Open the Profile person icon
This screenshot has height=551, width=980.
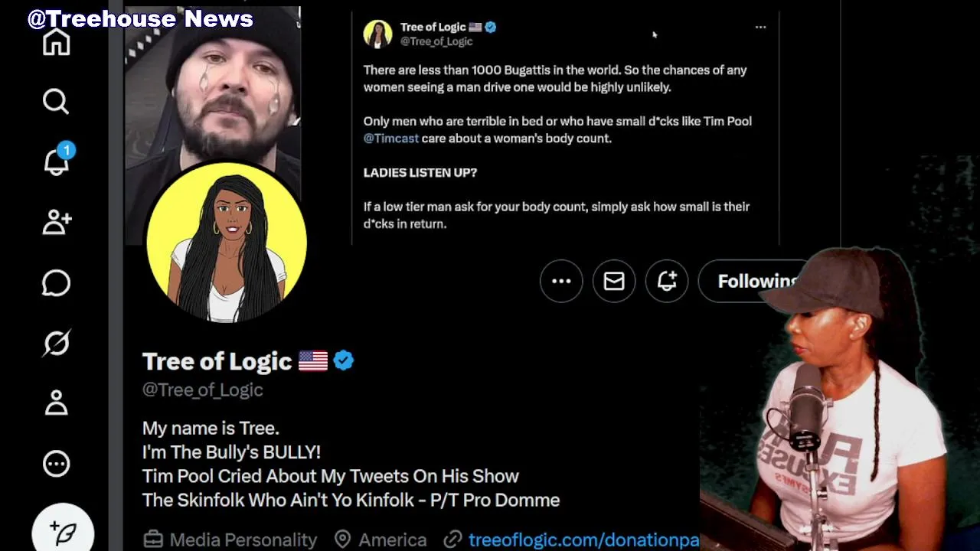(56, 403)
